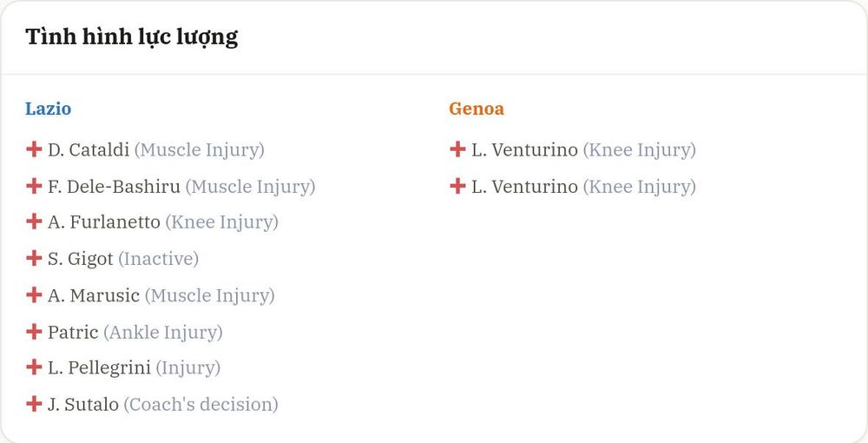Click the red cross icon next to Patric
This screenshot has width=868, height=443.
tap(34, 332)
